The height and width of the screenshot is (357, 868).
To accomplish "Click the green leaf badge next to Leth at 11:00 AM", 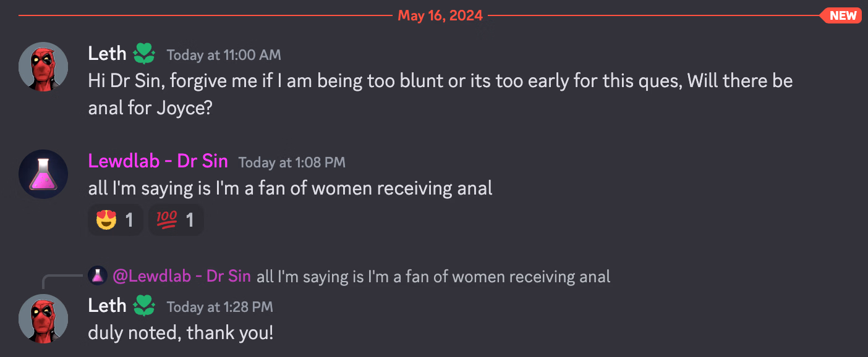I will pos(144,54).
